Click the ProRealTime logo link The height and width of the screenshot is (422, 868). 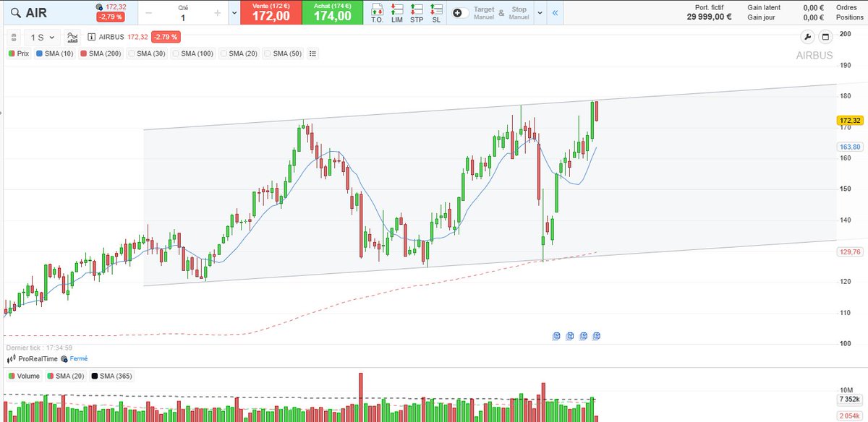click(x=31, y=358)
